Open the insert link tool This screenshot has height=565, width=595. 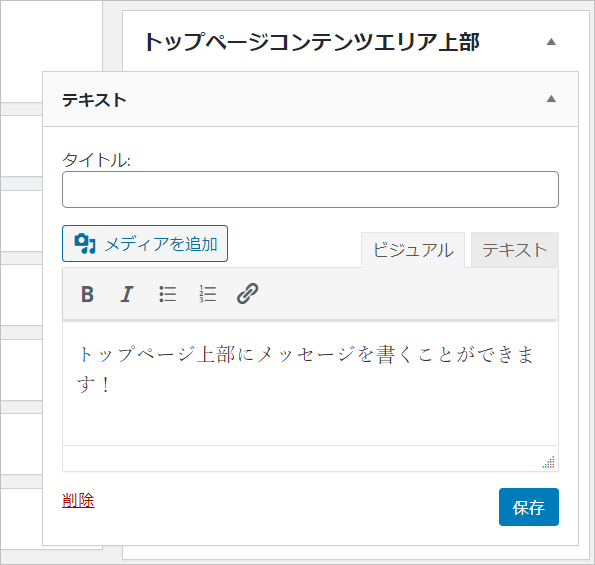pyautogui.click(x=247, y=294)
